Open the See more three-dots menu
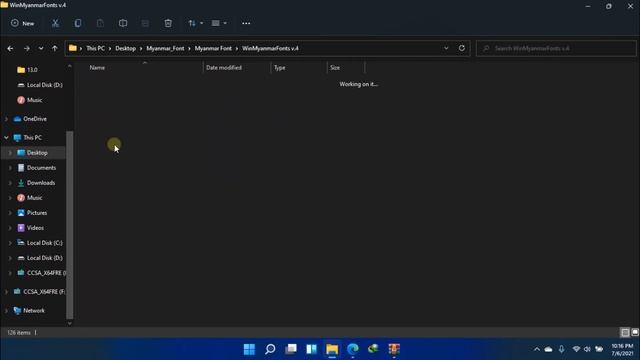The width and height of the screenshot is (640, 360). coord(246,23)
